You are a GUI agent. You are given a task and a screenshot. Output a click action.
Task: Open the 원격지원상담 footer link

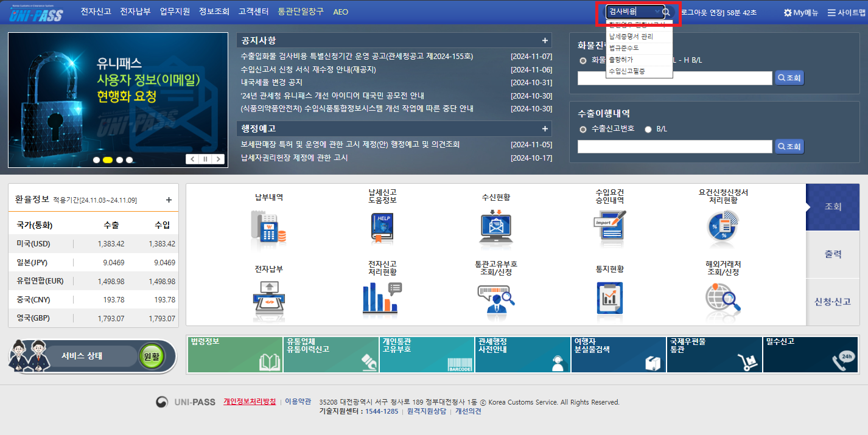coord(427,411)
